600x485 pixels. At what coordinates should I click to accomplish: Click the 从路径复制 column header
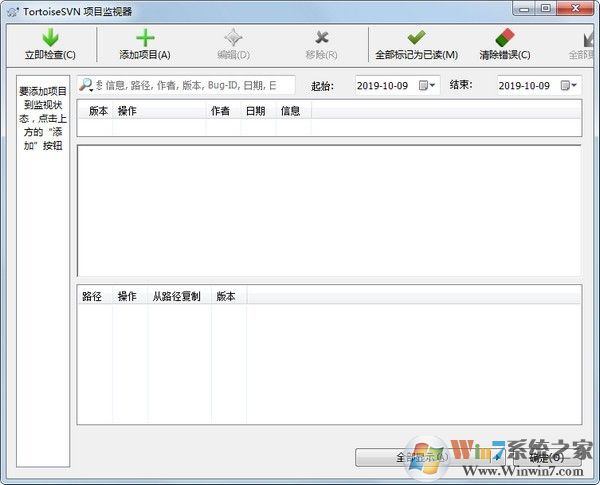click(x=179, y=296)
